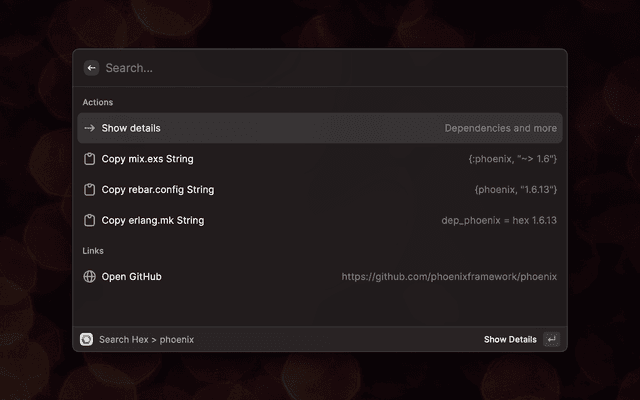Click the Enter key icon in footer
This screenshot has width=640, height=400.
(551, 339)
